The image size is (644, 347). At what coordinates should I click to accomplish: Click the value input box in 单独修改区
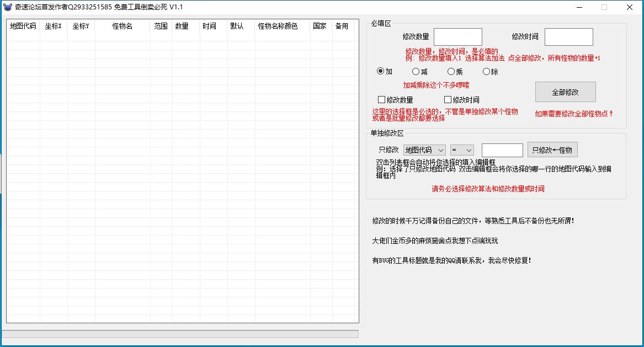click(x=502, y=150)
